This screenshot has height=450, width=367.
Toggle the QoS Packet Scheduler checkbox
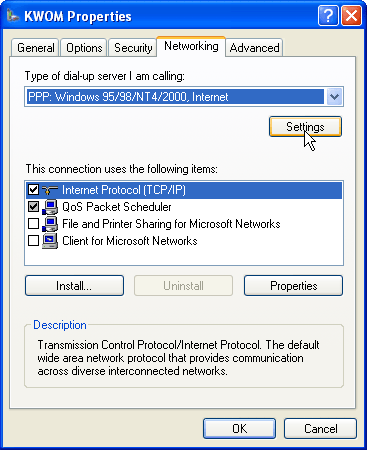33,207
